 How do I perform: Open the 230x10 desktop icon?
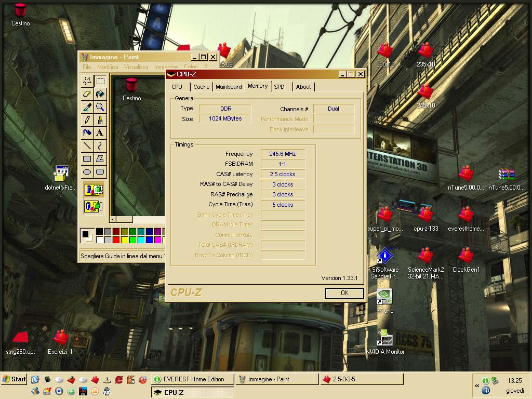pos(385,55)
